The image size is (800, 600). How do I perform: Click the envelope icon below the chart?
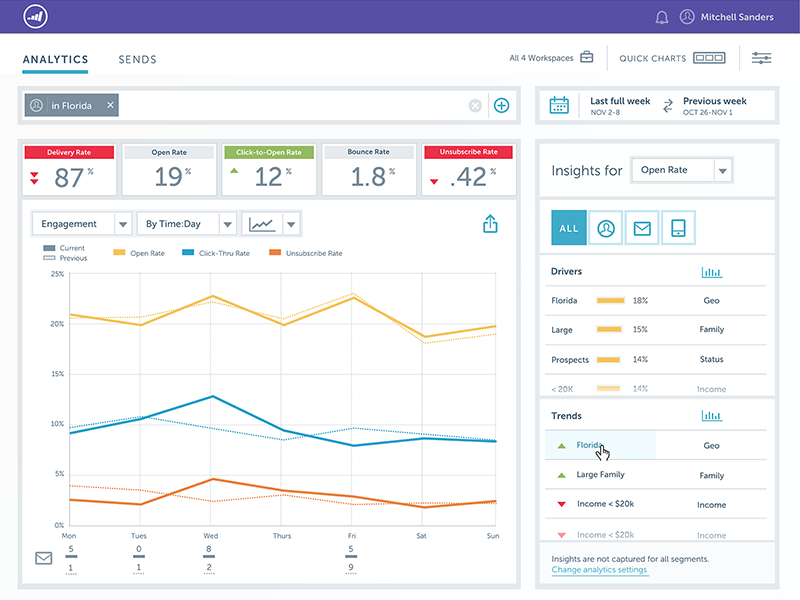point(43,557)
